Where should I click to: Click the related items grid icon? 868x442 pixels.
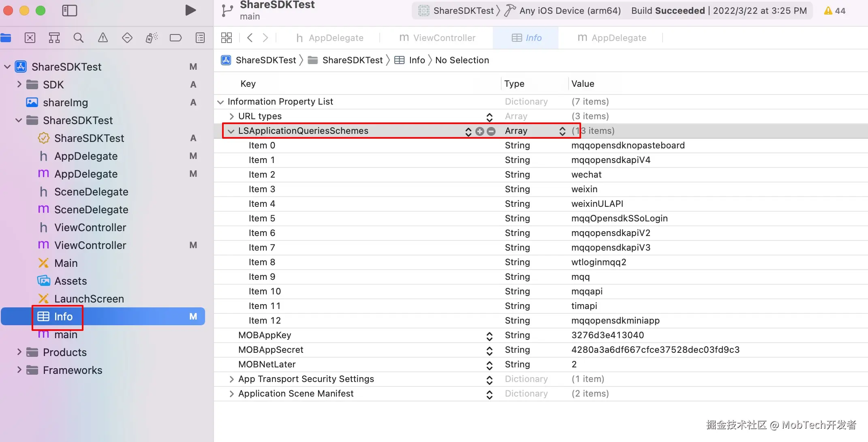(226, 38)
